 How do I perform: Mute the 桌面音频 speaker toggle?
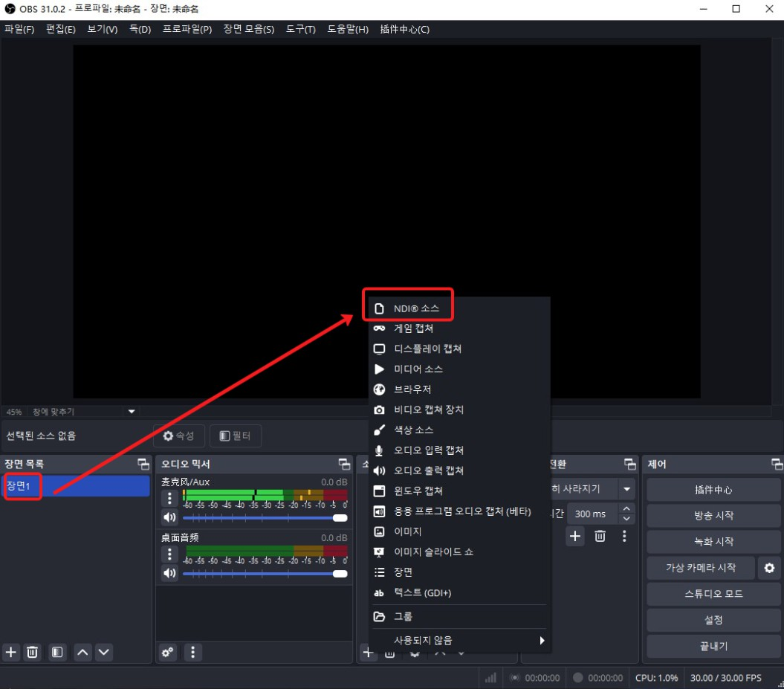pos(170,573)
